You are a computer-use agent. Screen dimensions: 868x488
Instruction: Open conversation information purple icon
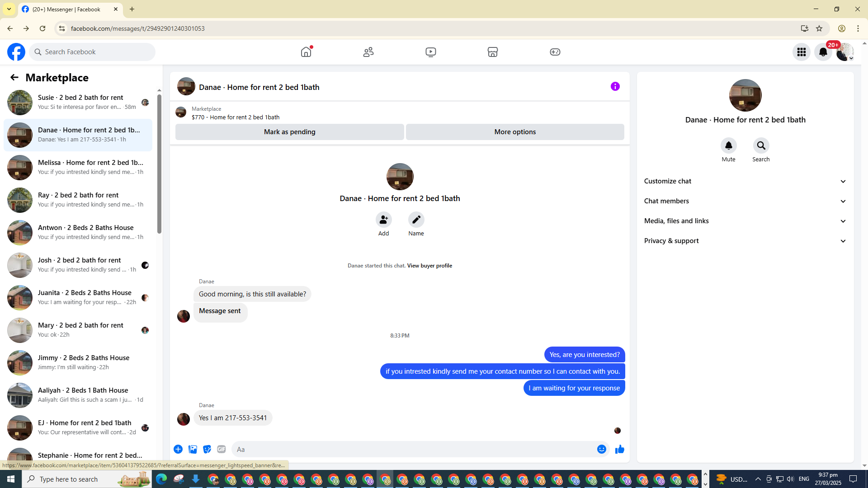point(615,86)
